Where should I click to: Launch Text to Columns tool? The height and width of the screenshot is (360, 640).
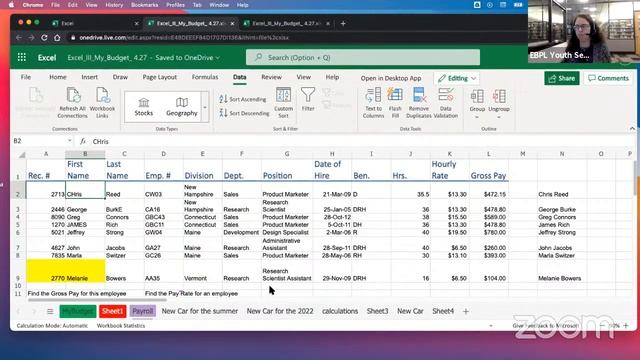(x=373, y=102)
